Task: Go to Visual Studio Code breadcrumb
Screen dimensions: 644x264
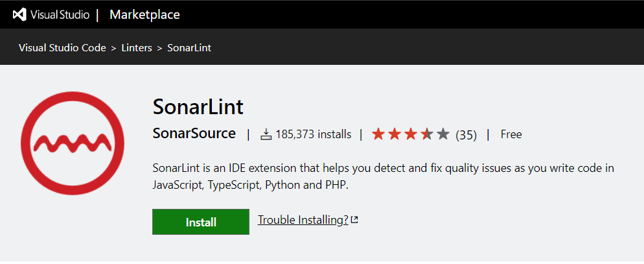Action: [x=62, y=48]
